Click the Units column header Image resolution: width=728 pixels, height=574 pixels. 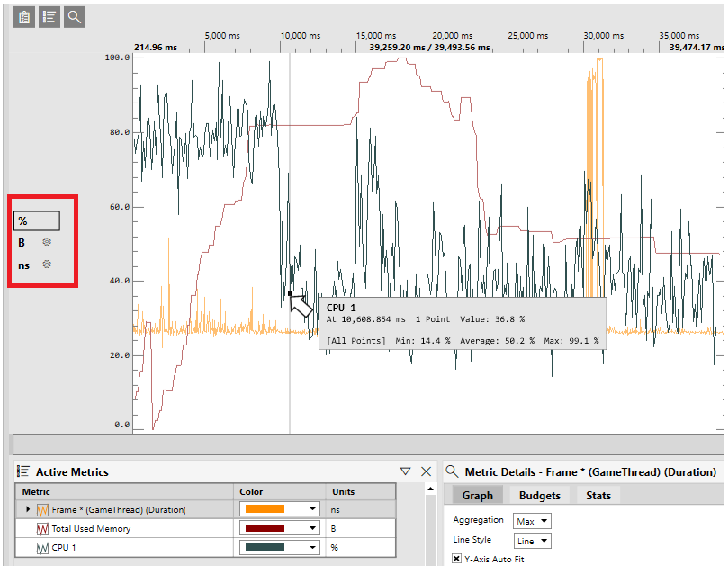click(361, 491)
